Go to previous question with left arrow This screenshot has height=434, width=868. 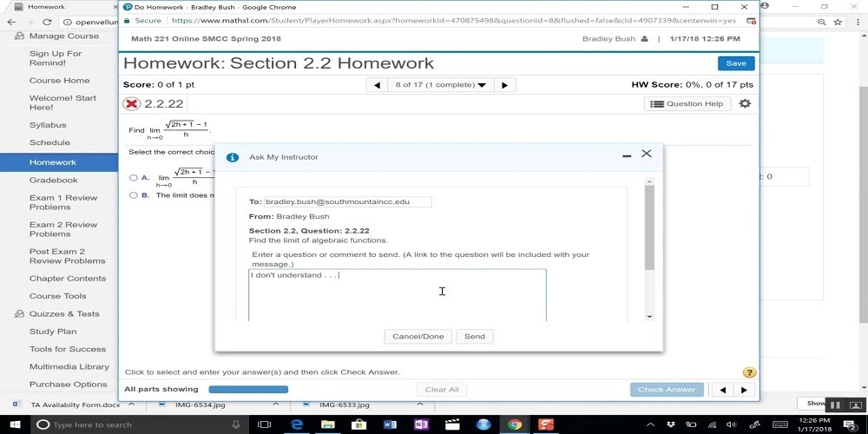[377, 85]
